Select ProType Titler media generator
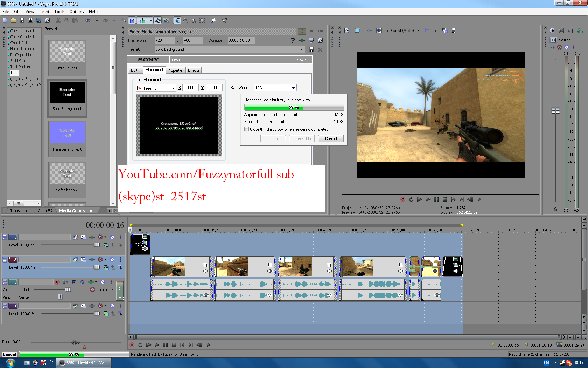 tap(22, 55)
